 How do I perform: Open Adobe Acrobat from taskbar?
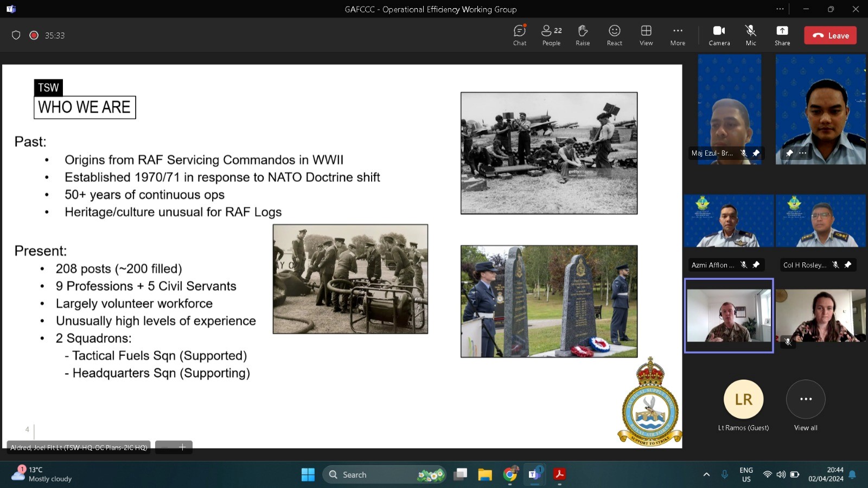click(559, 474)
